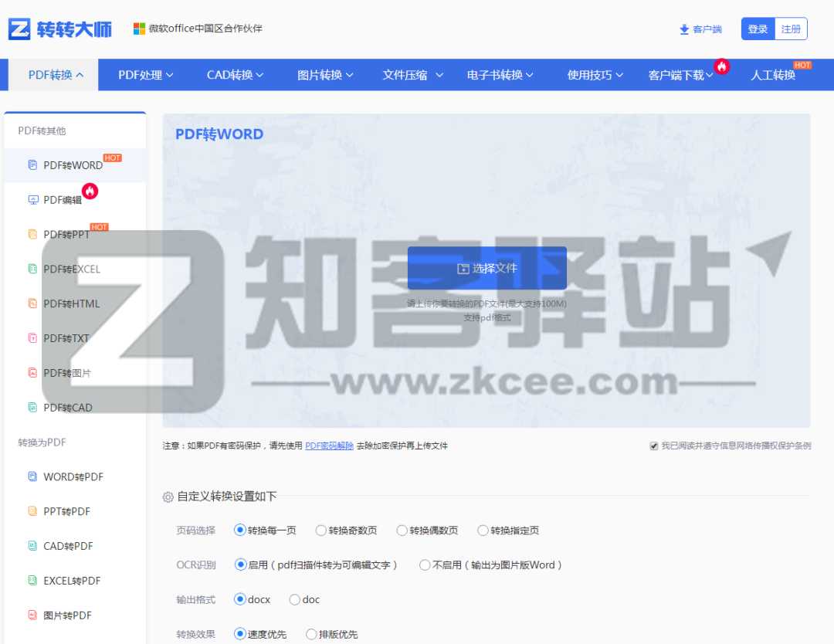The width and height of the screenshot is (834, 644).
Task: Open the 人工转换 menu item
Action: click(x=772, y=75)
